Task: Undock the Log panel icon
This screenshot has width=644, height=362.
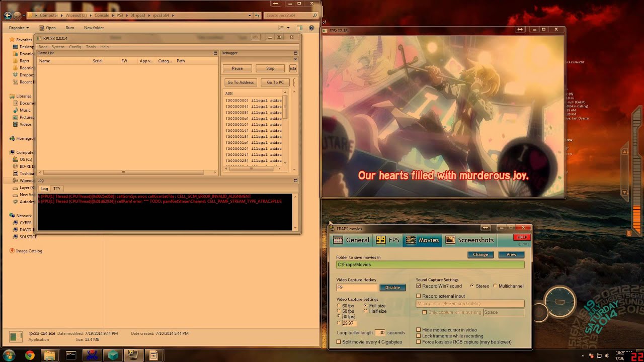Action: [296, 180]
